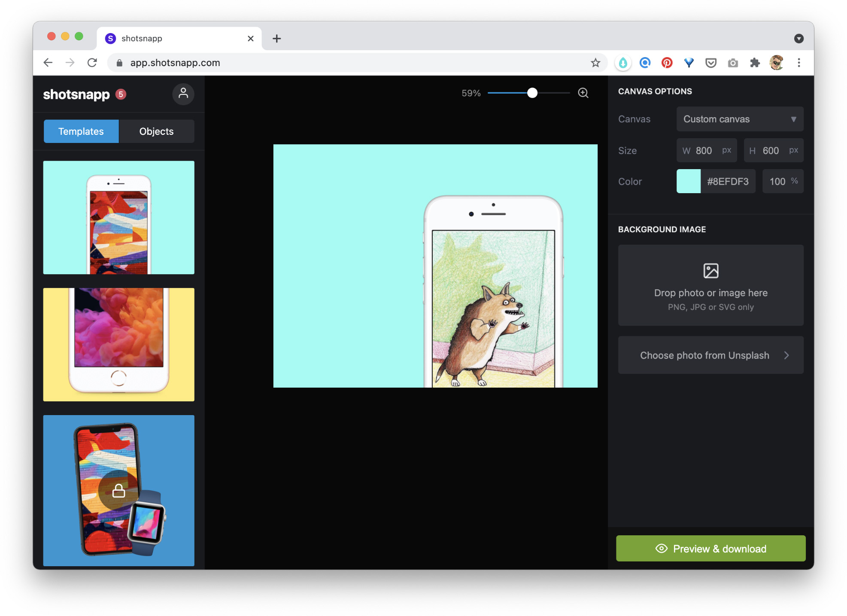Click the Pinterest extension icon
Viewport: 847px width, 616px height.
(x=667, y=63)
